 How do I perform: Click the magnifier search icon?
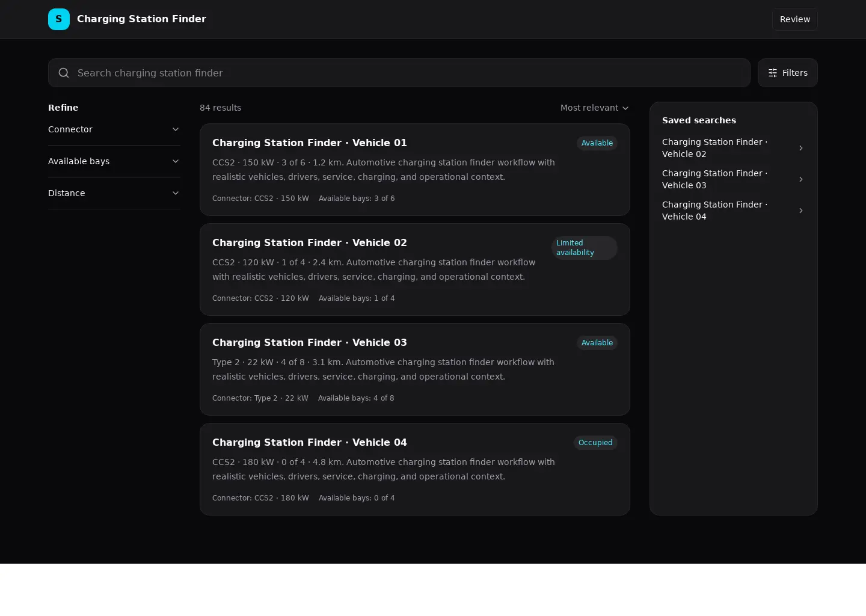pyautogui.click(x=64, y=73)
